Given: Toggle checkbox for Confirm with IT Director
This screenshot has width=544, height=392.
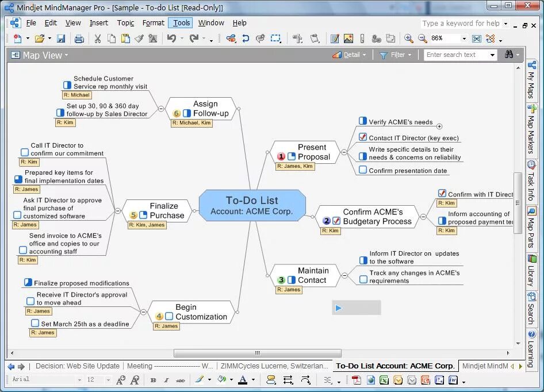Looking at the screenshot, I should point(442,193).
